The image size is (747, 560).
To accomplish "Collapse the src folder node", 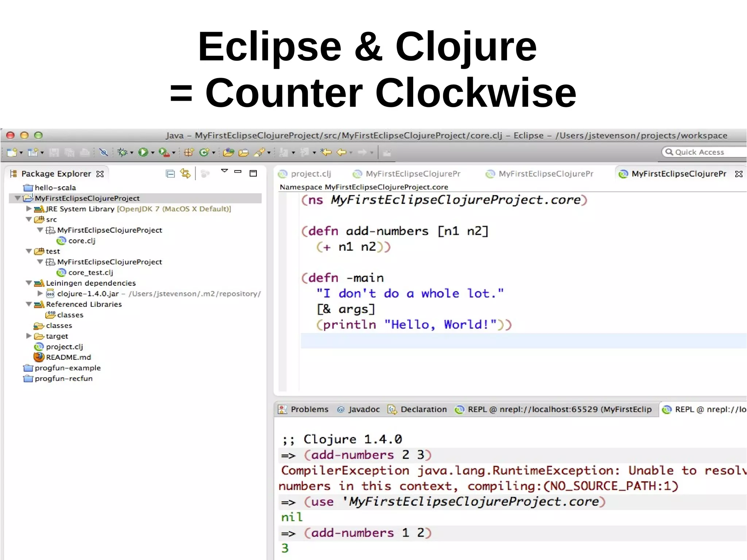I will coord(29,219).
